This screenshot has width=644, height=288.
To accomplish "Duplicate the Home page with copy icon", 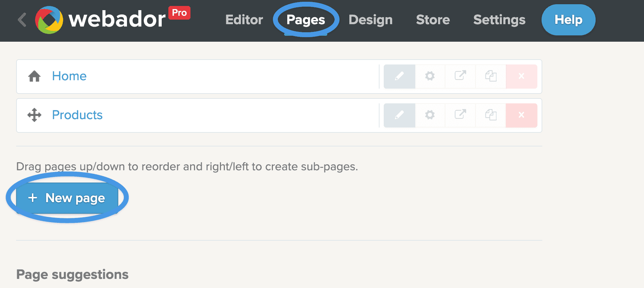I will pyautogui.click(x=491, y=76).
